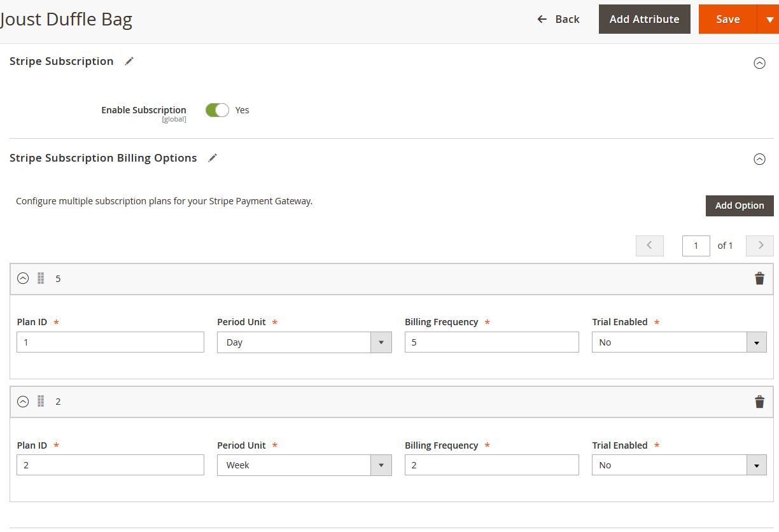Click pencil icon beside Stripe Subscription Billing Options

(213, 158)
